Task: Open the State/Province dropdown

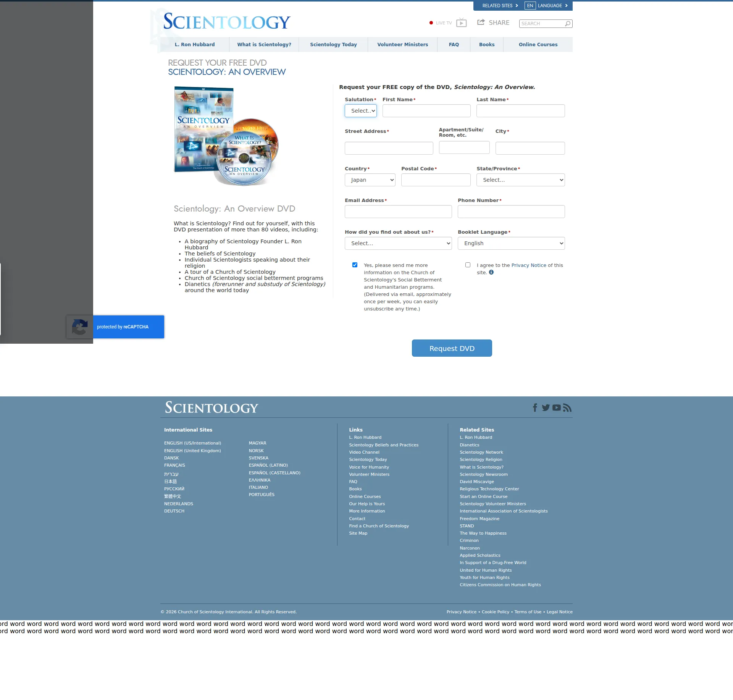Action: coord(521,180)
